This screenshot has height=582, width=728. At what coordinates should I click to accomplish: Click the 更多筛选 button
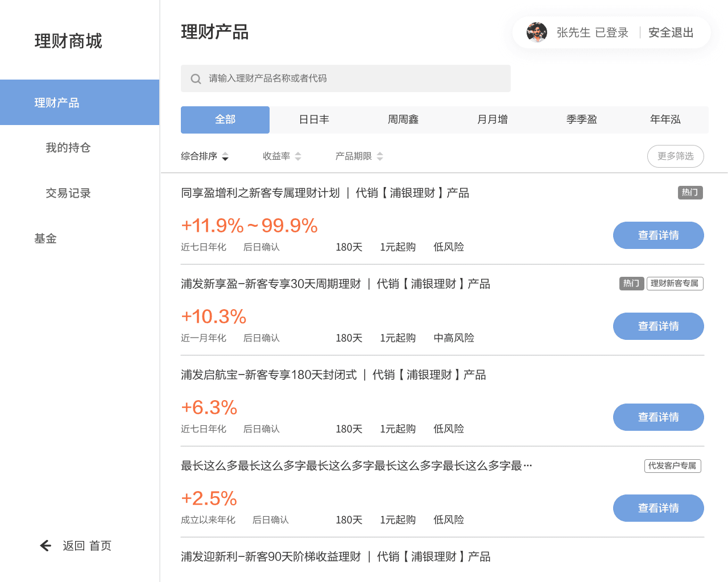click(x=676, y=156)
